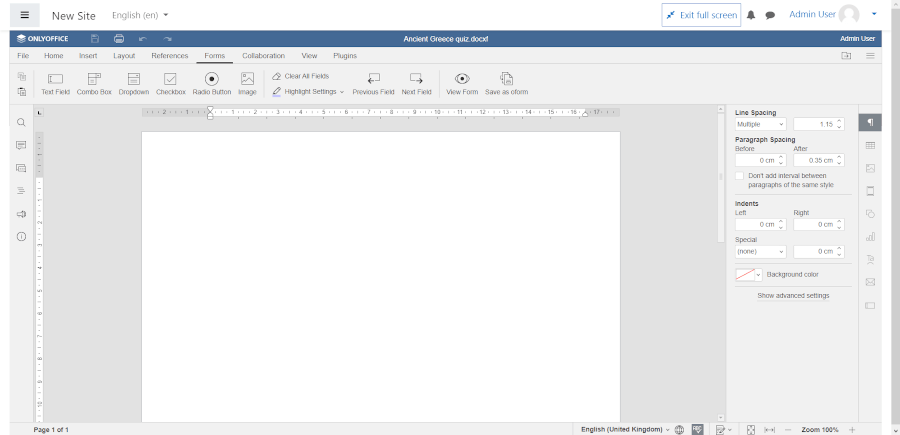Switch to the Home tab
900x435 pixels.
click(53, 56)
